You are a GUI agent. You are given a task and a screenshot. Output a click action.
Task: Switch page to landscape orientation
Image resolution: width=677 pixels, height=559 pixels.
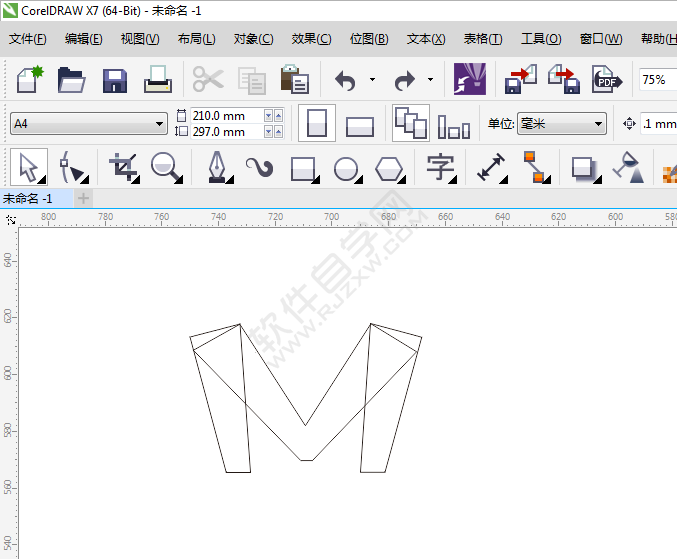coord(359,125)
